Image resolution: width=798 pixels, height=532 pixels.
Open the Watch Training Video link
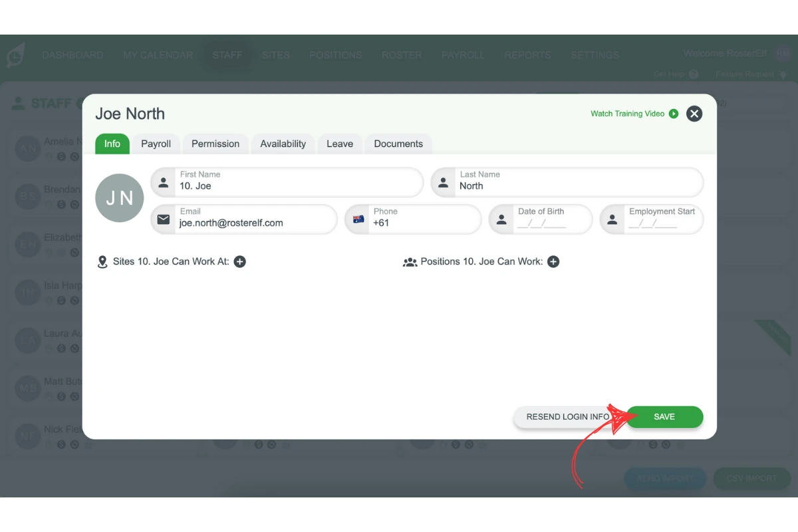coord(628,114)
